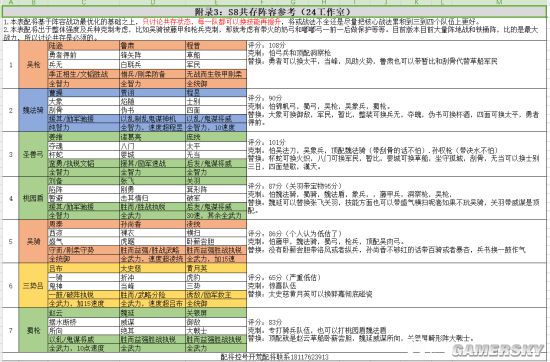550x362 pixels.
Task: Select the notes cell with 评分：108分
Action: point(396,65)
